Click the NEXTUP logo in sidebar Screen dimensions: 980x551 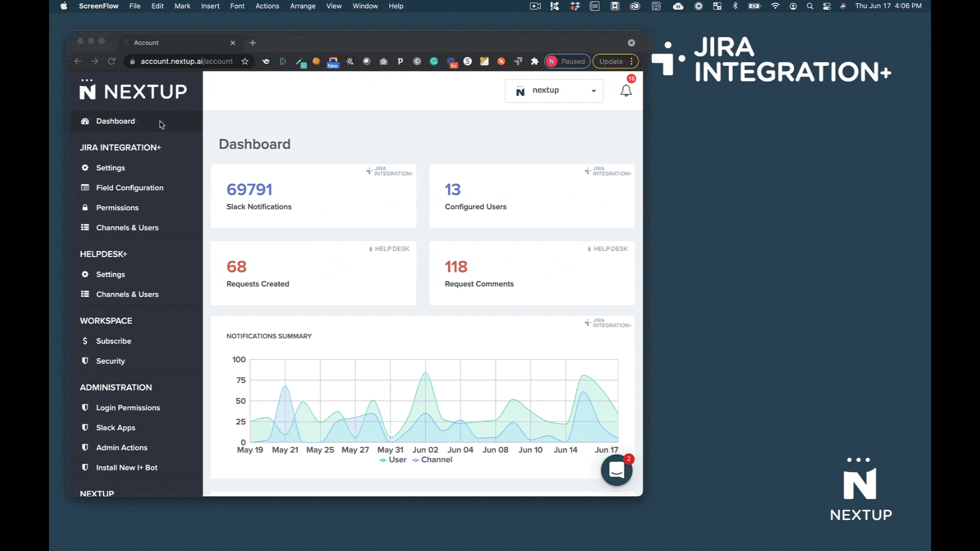133,90
